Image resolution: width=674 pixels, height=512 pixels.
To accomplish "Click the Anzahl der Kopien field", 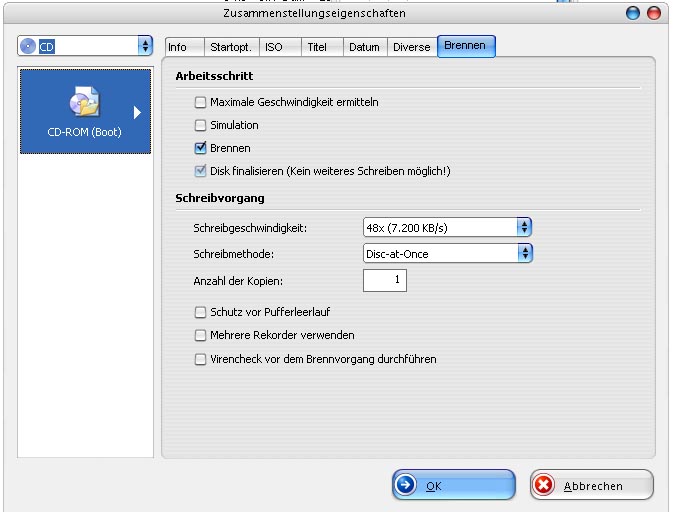I will 385,280.
